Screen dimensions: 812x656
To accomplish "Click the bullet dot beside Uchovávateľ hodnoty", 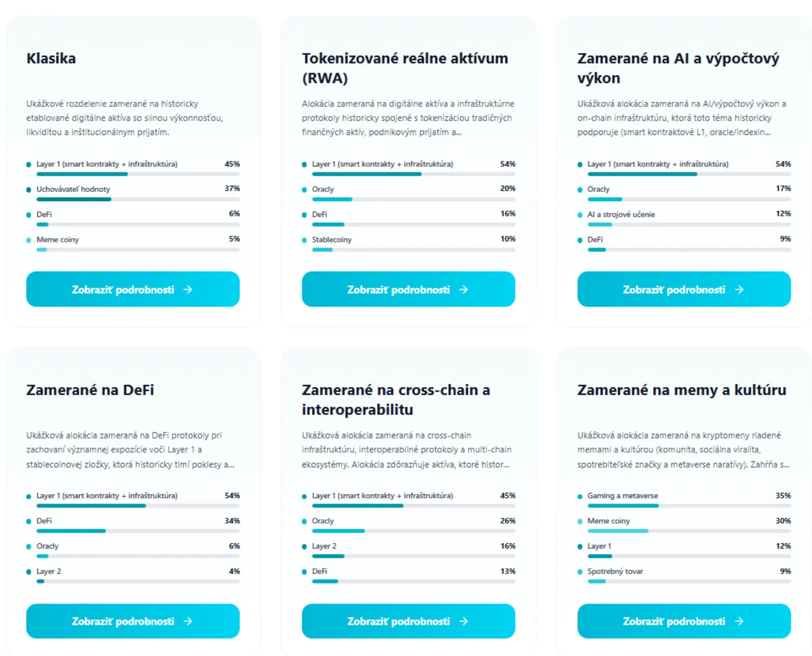I will tap(29, 190).
